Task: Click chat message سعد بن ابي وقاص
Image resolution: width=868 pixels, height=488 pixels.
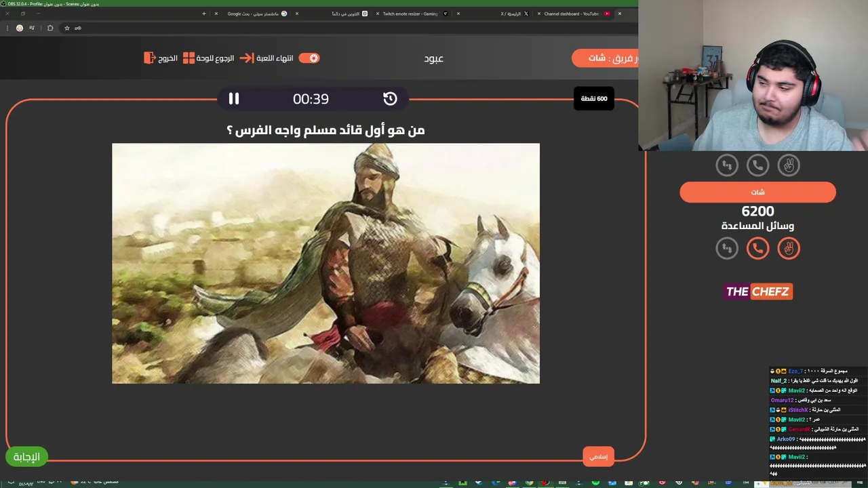Action: (x=815, y=401)
